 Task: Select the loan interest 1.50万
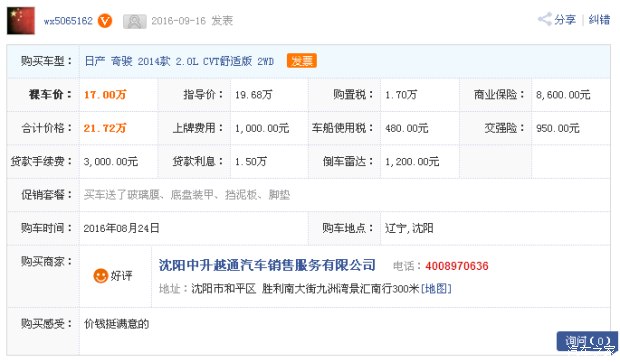click(x=251, y=162)
